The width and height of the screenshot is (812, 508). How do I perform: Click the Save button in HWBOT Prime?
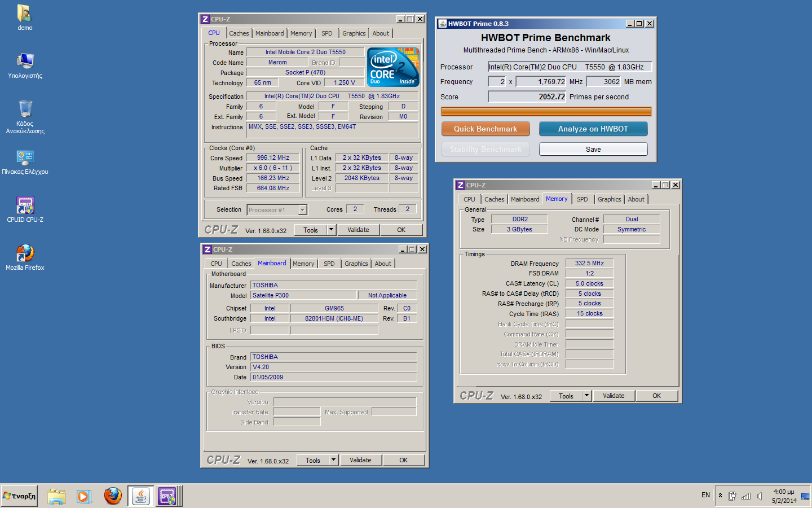point(593,149)
